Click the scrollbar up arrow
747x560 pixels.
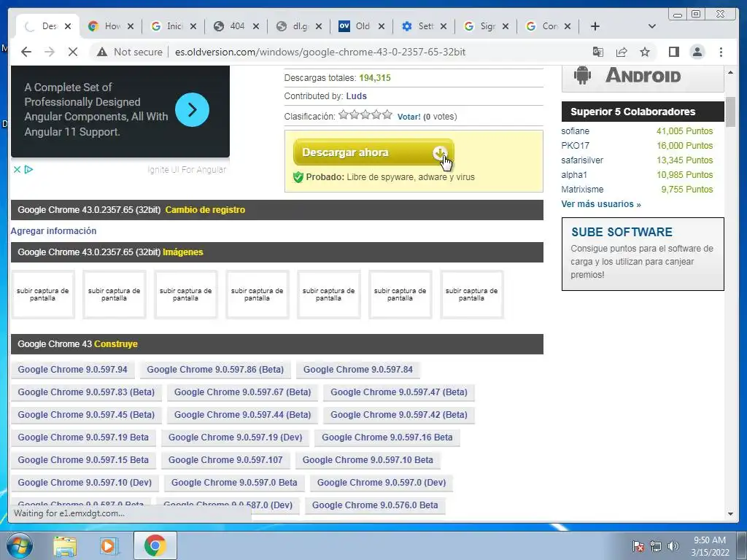731,72
